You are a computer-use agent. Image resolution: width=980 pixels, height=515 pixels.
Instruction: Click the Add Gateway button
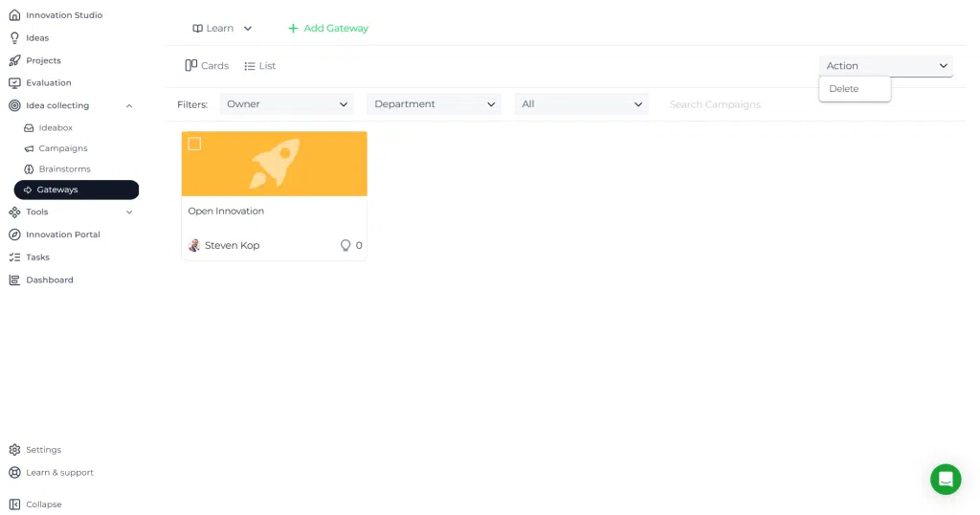click(x=328, y=28)
